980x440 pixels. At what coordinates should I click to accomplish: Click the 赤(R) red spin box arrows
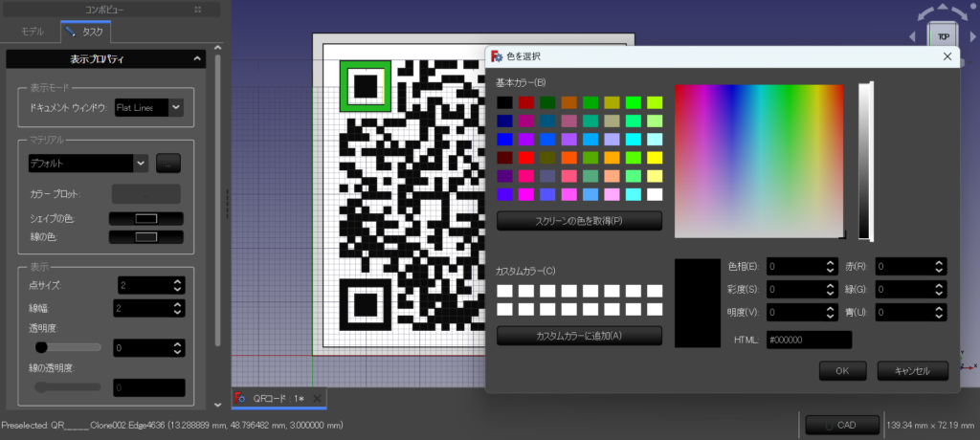[x=939, y=266]
